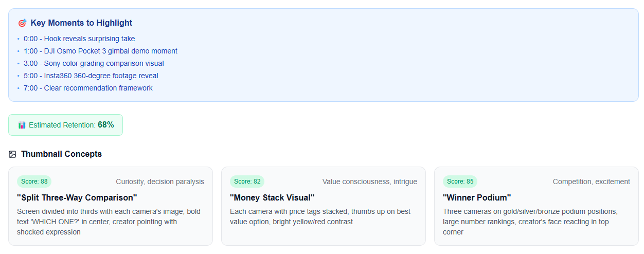This screenshot has width=644, height=254.
Task: Click the Key Moments to Highlight heading
Action: click(81, 23)
